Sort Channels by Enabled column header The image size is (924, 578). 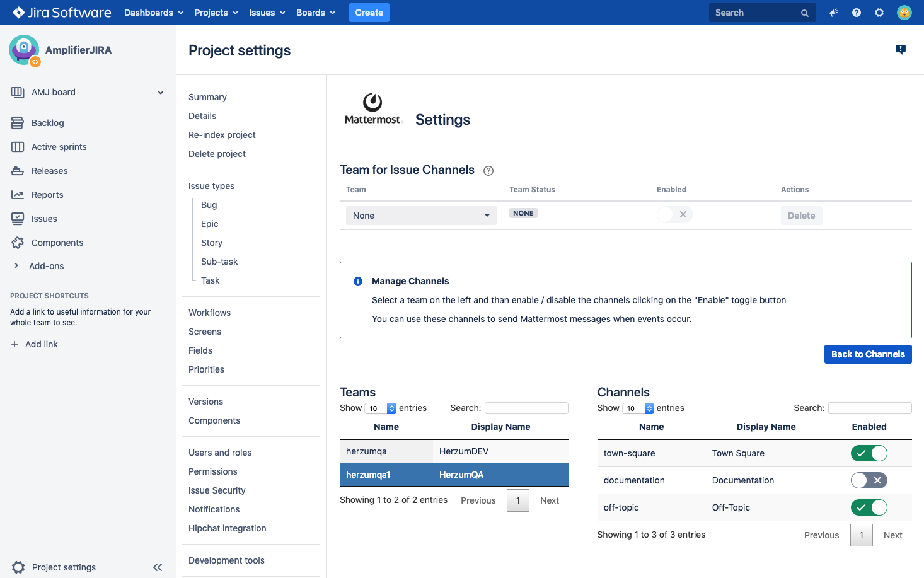869,427
